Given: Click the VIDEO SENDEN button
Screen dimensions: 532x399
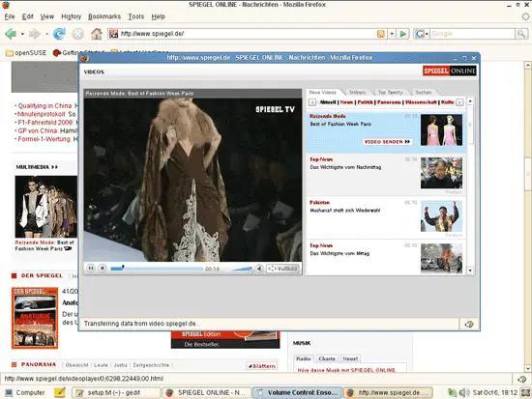Looking at the screenshot, I should tap(387, 142).
